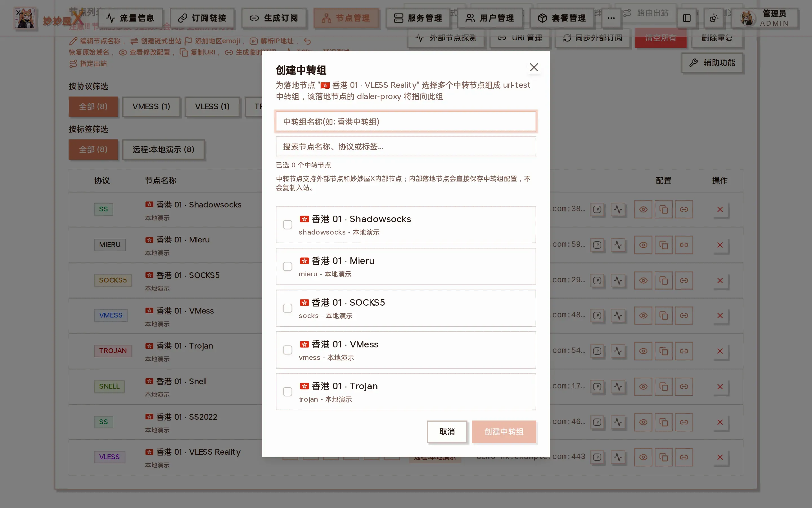Check the 香港 01 · SOCKS5 relay node
Image resolution: width=812 pixels, height=508 pixels.
point(288,308)
